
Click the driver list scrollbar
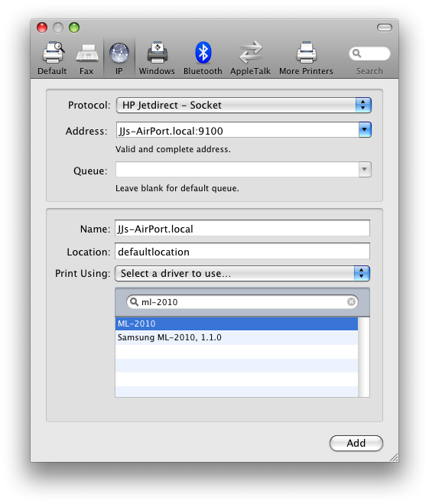coord(364,357)
